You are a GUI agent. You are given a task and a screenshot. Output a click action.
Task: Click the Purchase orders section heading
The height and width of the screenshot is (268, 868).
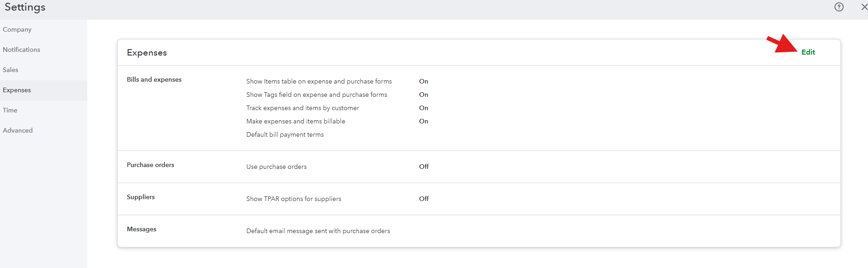(x=150, y=165)
